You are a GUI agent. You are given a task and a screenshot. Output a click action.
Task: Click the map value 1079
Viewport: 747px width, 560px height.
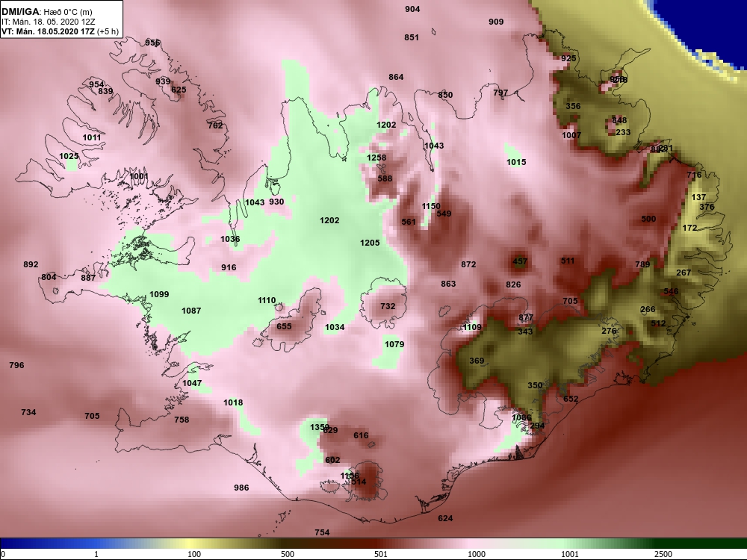point(394,343)
